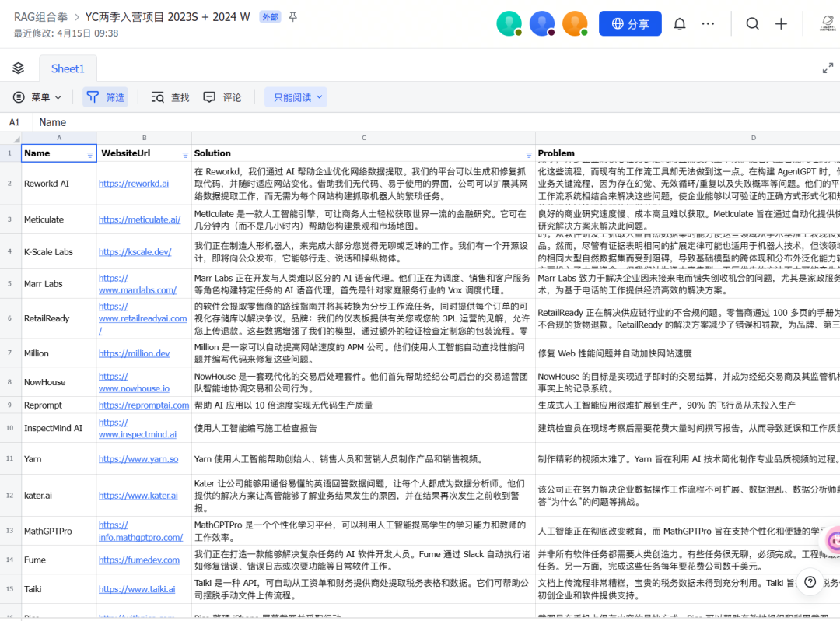Open the 菜单 menu dropdown

pos(37,97)
